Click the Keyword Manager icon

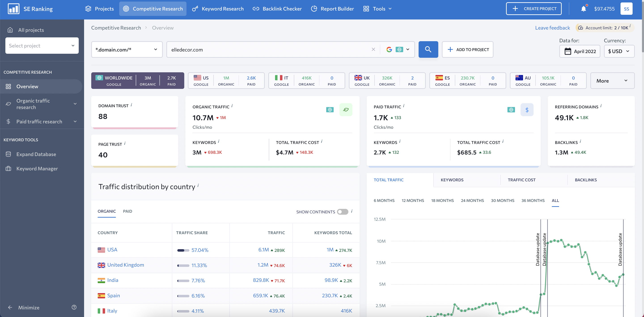pyautogui.click(x=8, y=168)
